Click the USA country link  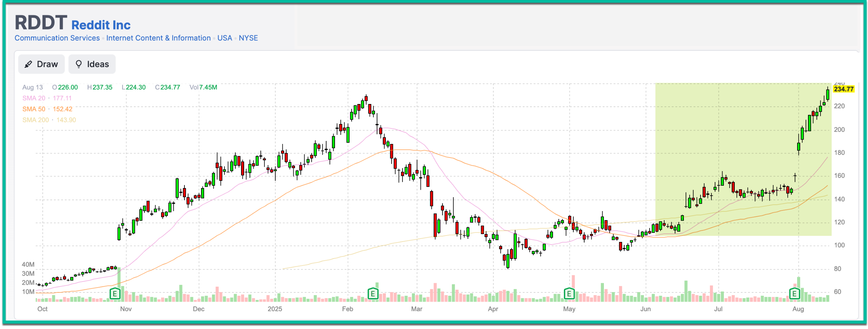[225, 38]
